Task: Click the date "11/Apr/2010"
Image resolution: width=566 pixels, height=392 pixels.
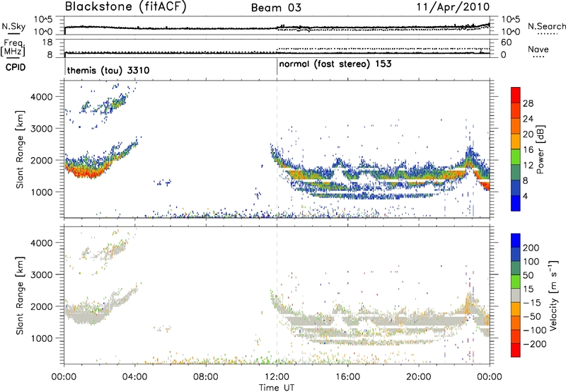Action: click(x=453, y=7)
